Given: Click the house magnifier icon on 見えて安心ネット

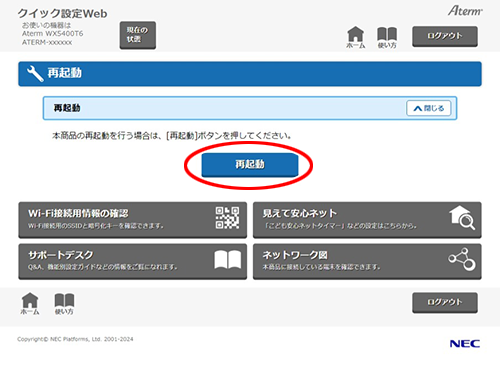Looking at the screenshot, I should pyautogui.click(x=462, y=218).
